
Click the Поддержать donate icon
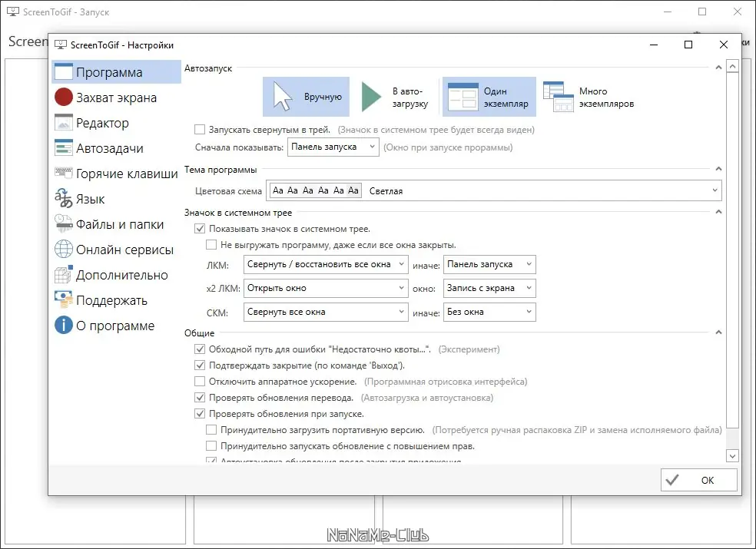point(63,299)
